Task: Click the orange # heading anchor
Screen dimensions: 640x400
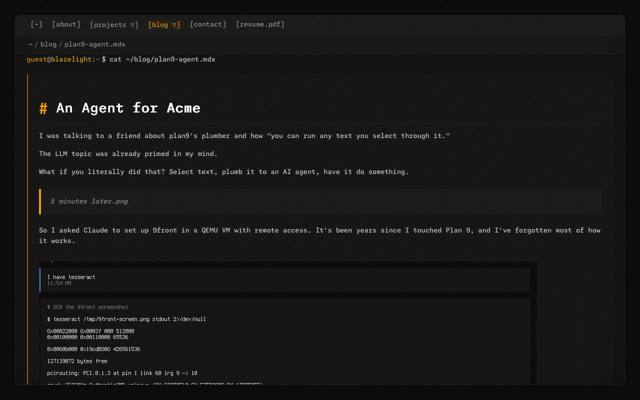Action: (x=43, y=108)
